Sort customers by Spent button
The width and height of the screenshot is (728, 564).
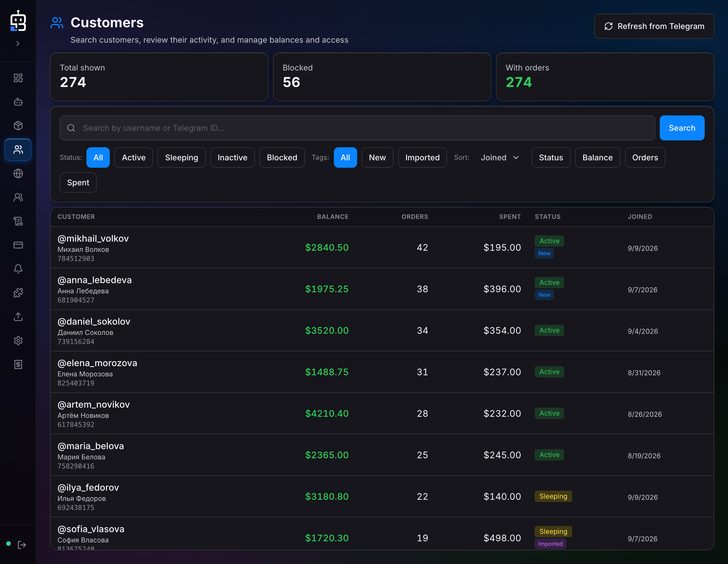[78, 183]
